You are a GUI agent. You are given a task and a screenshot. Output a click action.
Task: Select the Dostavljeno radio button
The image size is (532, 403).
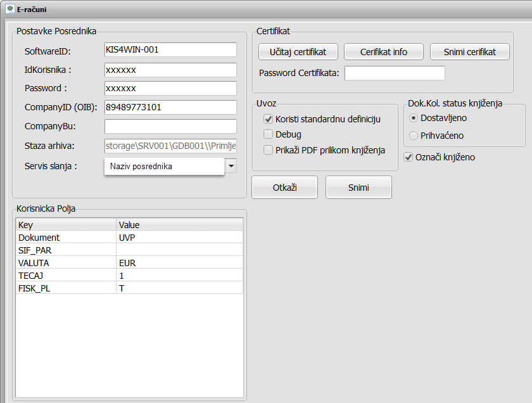point(413,118)
